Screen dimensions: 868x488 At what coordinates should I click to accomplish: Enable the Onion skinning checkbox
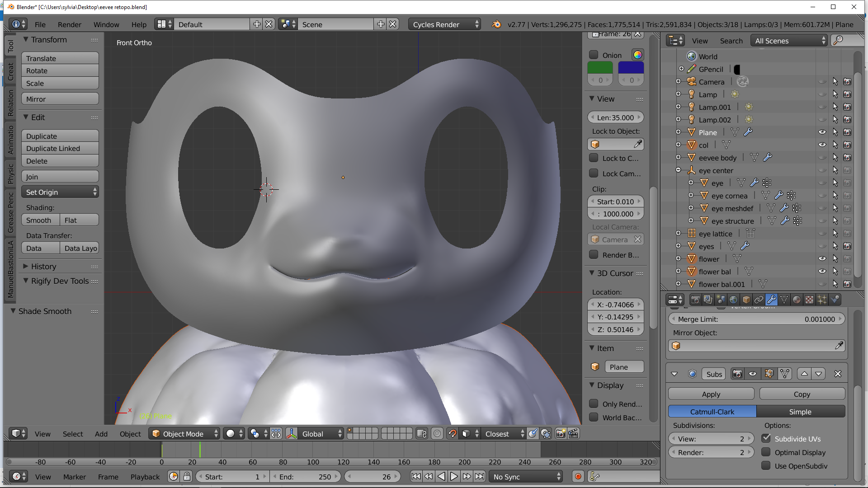tap(594, 55)
